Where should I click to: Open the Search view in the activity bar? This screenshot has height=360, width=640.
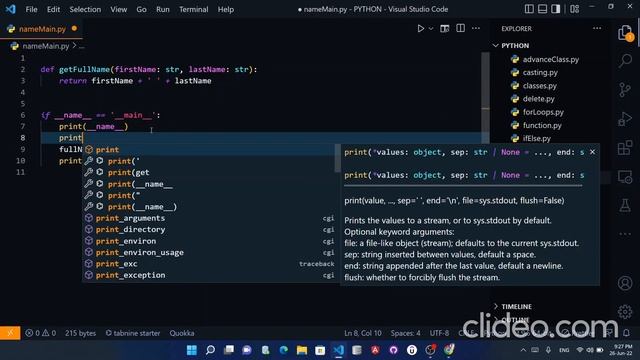point(625,61)
